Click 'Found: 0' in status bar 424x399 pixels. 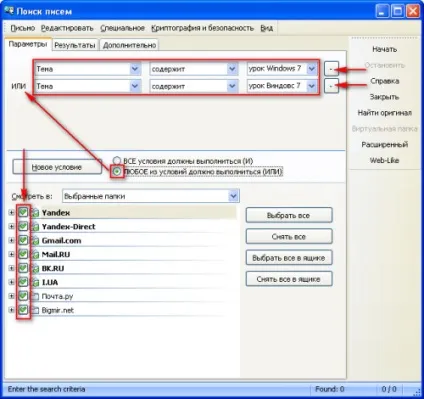330,389
